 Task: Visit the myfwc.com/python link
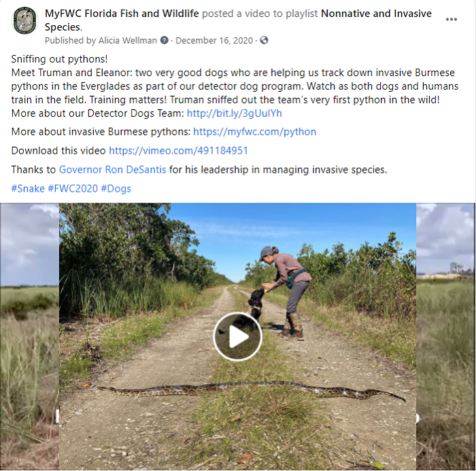coord(255,132)
